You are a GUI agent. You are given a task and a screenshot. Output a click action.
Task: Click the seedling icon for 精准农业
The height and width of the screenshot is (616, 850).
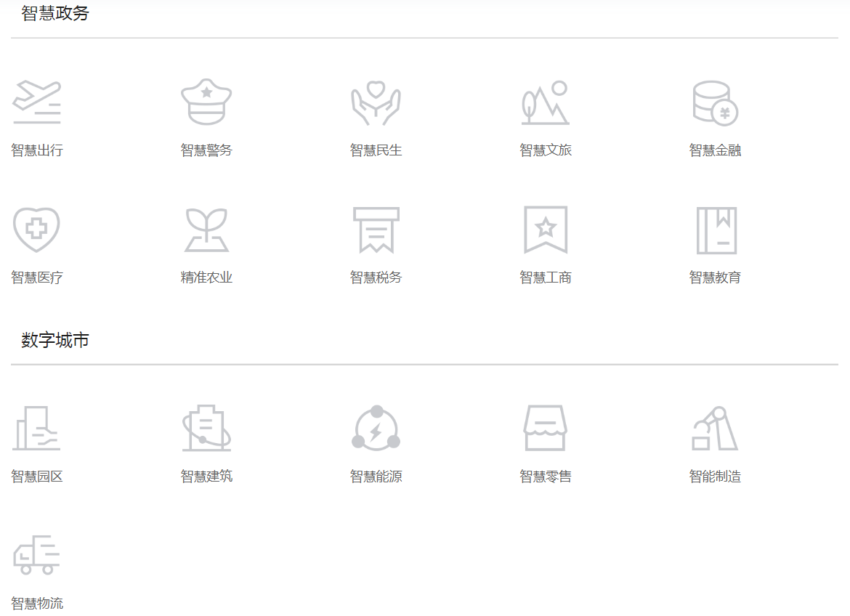[206, 230]
